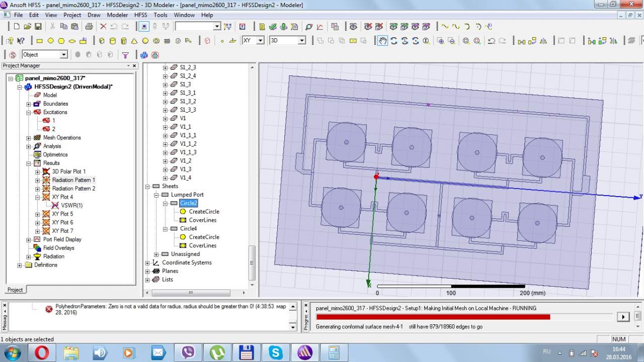
Task: Select VSWR(1) under XY Plot 4
Action: (x=72, y=205)
